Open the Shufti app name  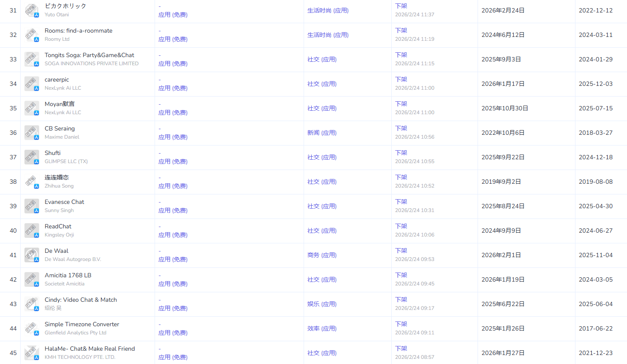pos(52,153)
